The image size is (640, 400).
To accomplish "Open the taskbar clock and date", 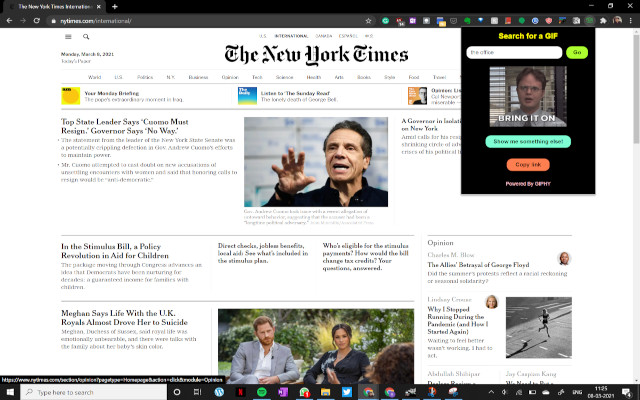I will pos(601,392).
